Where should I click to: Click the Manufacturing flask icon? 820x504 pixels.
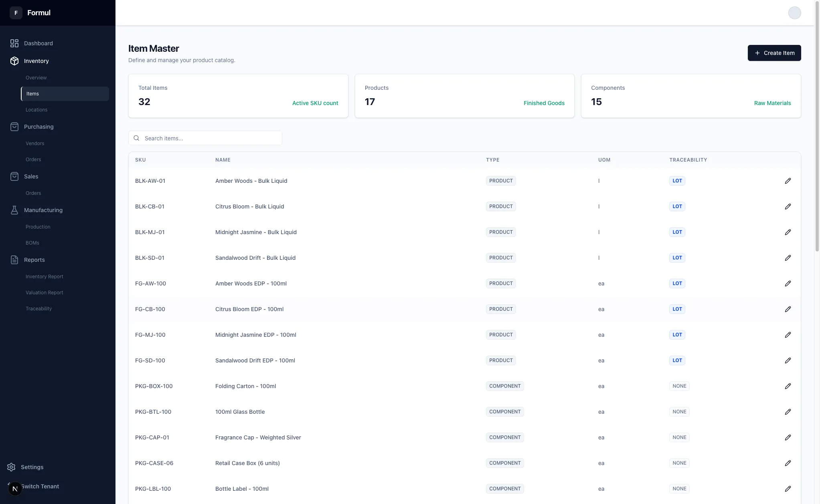[14, 210]
